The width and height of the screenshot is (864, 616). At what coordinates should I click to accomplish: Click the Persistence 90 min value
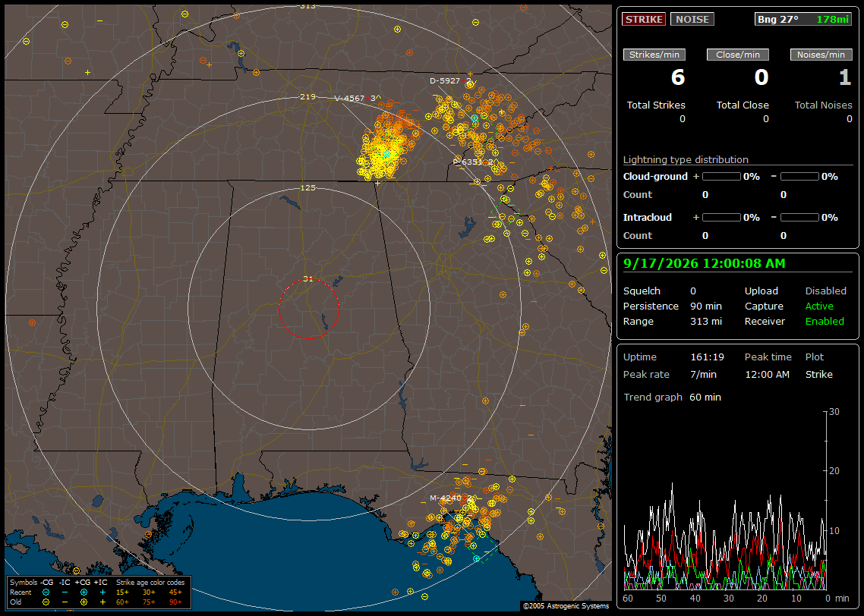click(x=706, y=306)
